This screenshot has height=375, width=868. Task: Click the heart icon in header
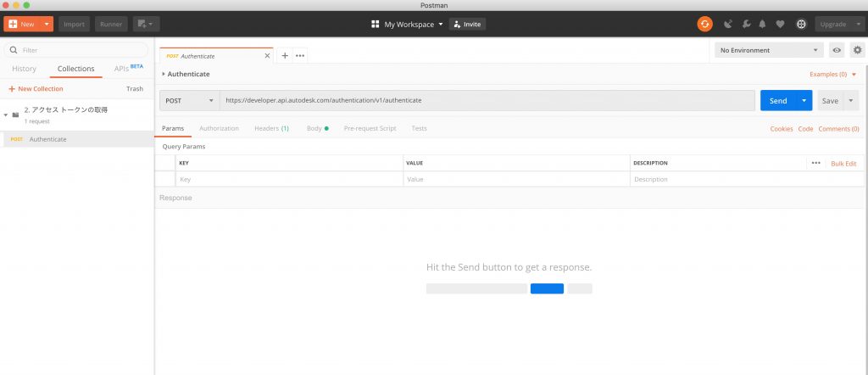(x=780, y=24)
